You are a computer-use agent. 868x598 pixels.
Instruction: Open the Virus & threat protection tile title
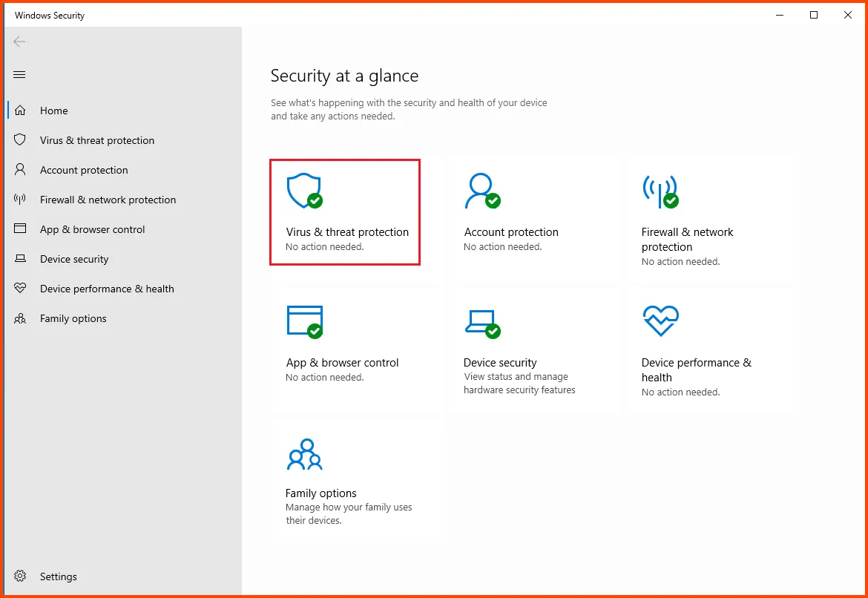pyautogui.click(x=347, y=232)
